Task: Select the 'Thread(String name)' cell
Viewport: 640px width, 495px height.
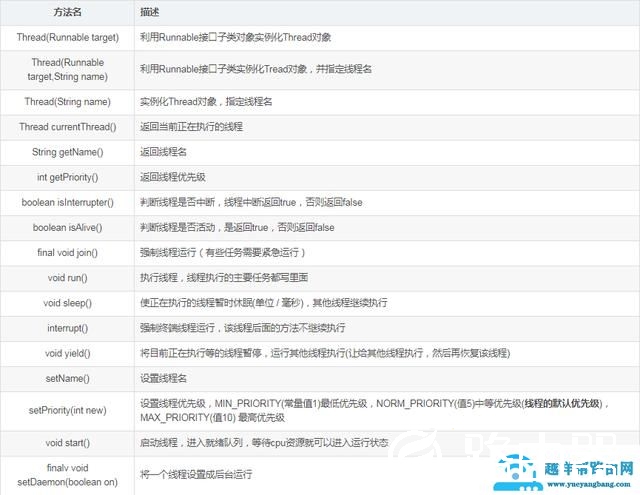Action: [67, 102]
